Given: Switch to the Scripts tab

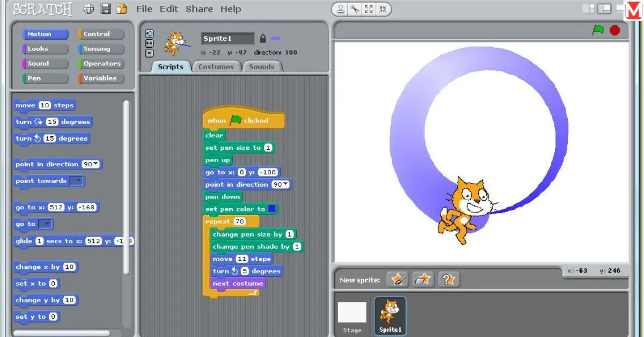Looking at the screenshot, I should tap(171, 67).
